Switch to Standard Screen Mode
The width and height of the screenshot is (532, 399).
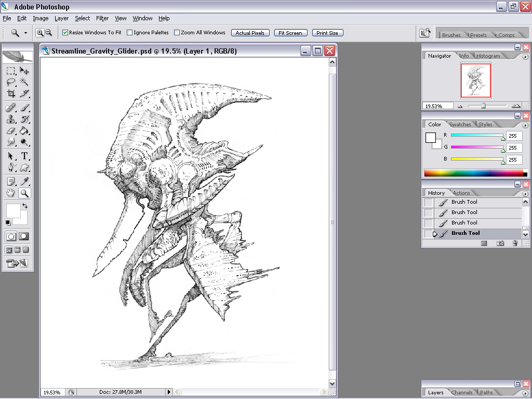[9, 250]
